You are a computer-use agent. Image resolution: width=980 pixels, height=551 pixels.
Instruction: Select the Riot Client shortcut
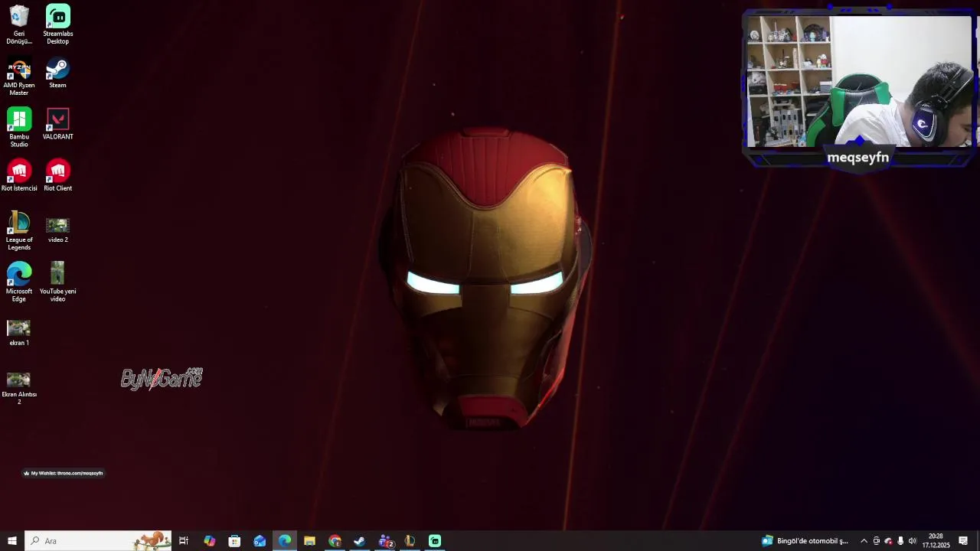pyautogui.click(x=58, y=175)
